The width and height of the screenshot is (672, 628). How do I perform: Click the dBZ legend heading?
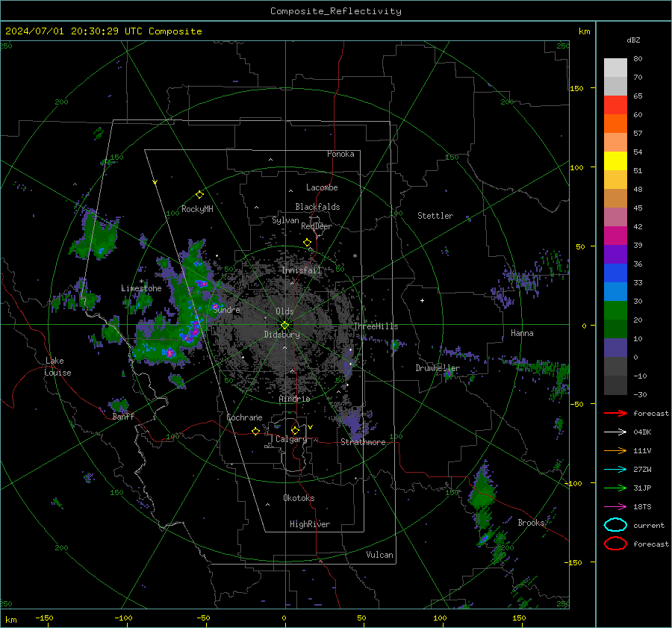click(x=633, y=40)
